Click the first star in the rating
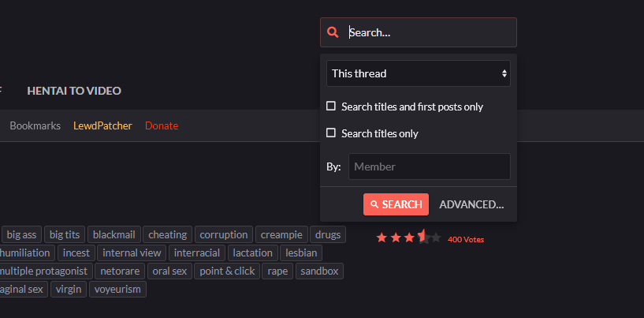The height and width of the screenshot is (318, 644). [382, 238]
